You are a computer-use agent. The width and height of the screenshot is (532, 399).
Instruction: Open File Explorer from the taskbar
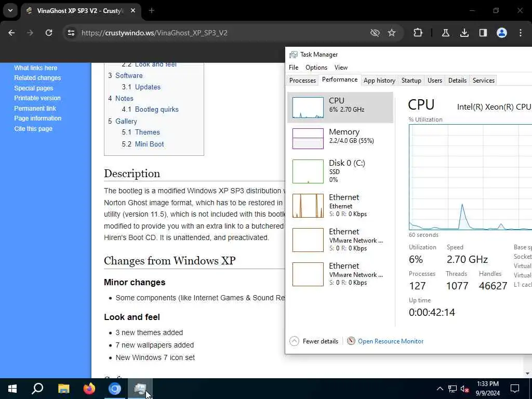coord(63,389)
